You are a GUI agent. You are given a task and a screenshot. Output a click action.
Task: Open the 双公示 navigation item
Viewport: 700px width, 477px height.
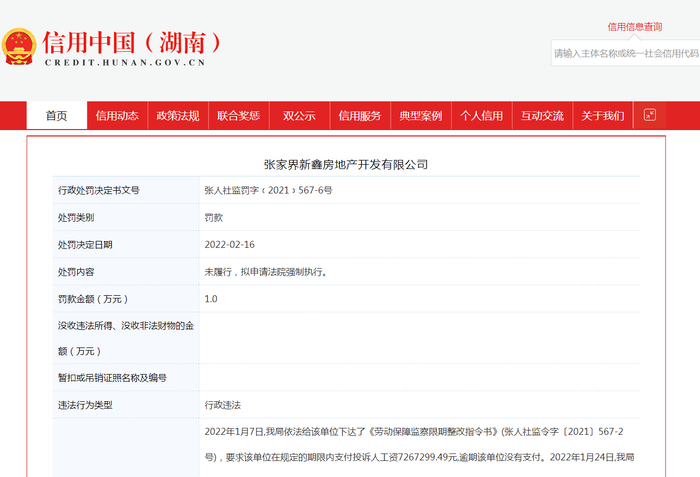(x=299, y=116)
